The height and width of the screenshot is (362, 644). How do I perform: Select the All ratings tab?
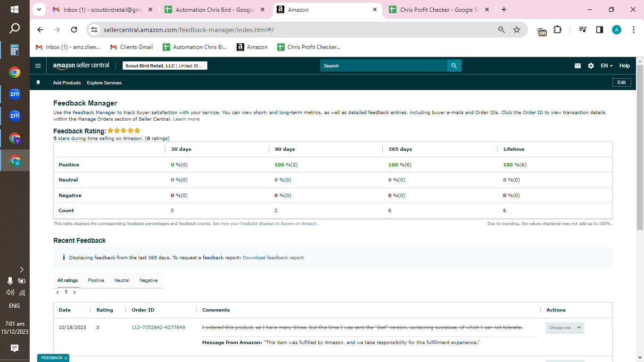tap(67, 280)
